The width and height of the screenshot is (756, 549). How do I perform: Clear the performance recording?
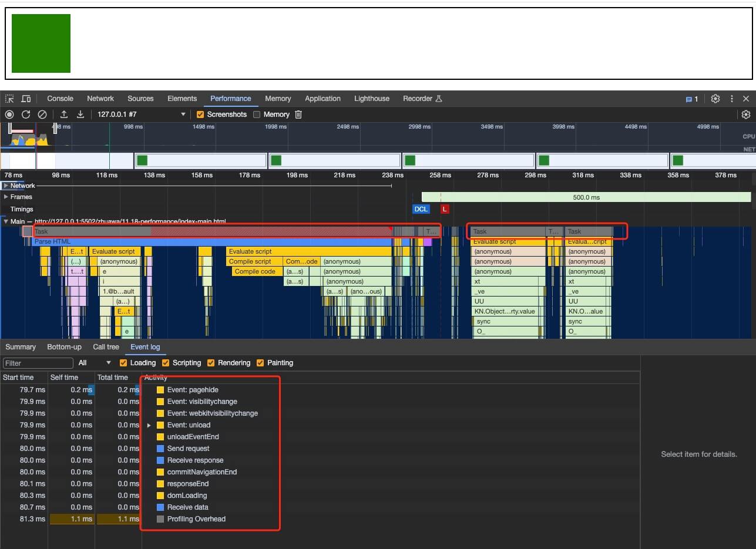(x=42, y=114)
